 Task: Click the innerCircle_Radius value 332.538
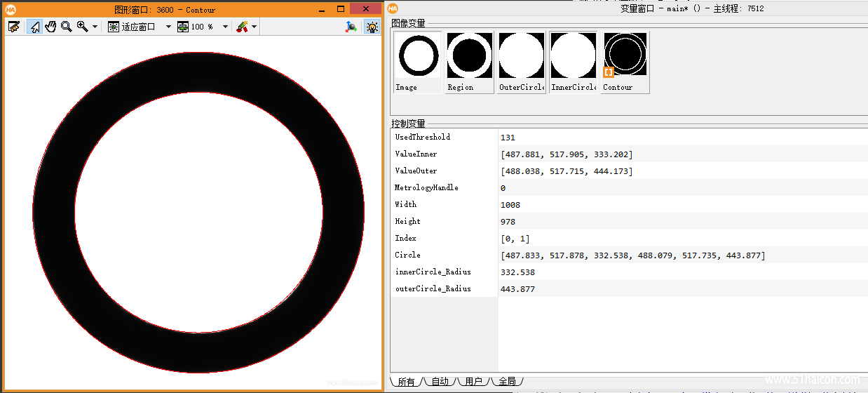pos(517,272)
